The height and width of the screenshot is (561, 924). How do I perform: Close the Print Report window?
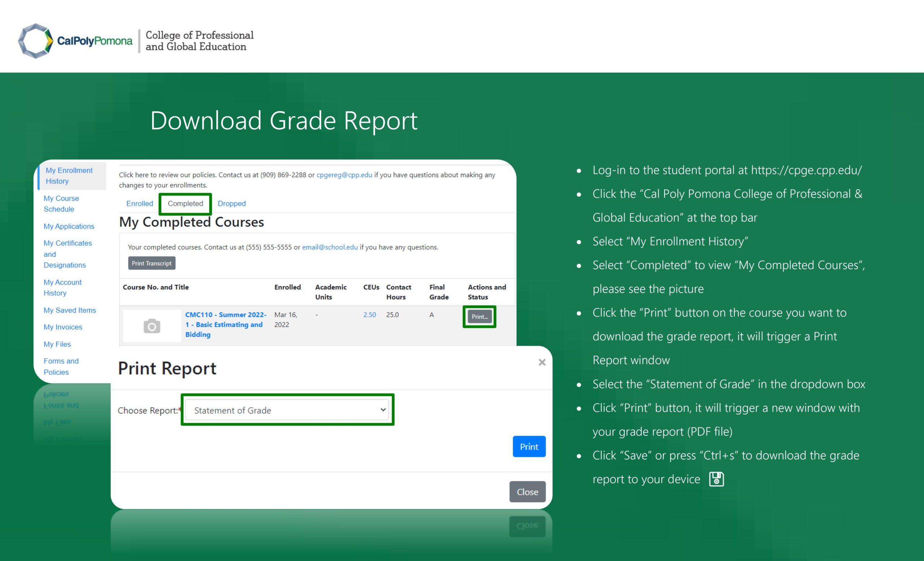click(x=527, y=492)
